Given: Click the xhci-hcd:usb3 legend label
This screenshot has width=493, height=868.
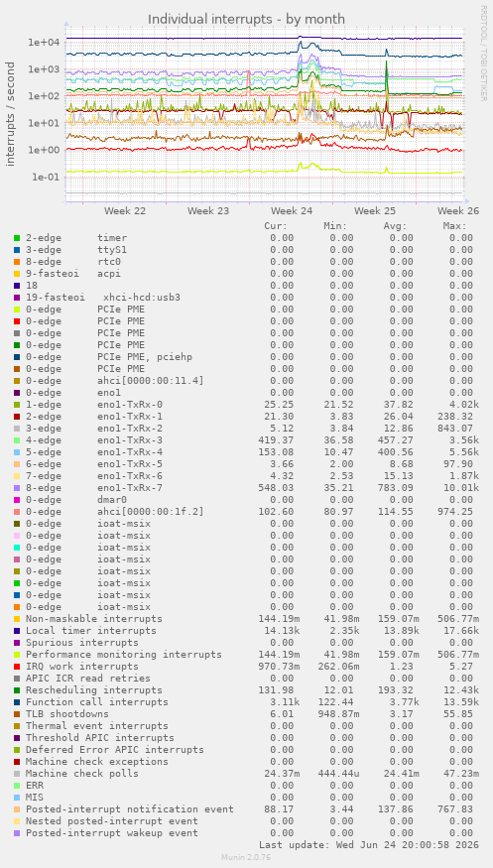Looking at the screenshot, I should point(142,298).
